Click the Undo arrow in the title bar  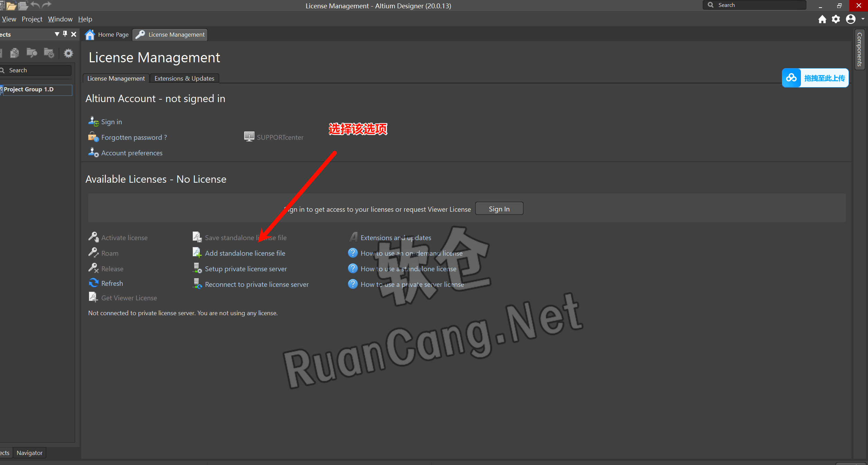35,5
